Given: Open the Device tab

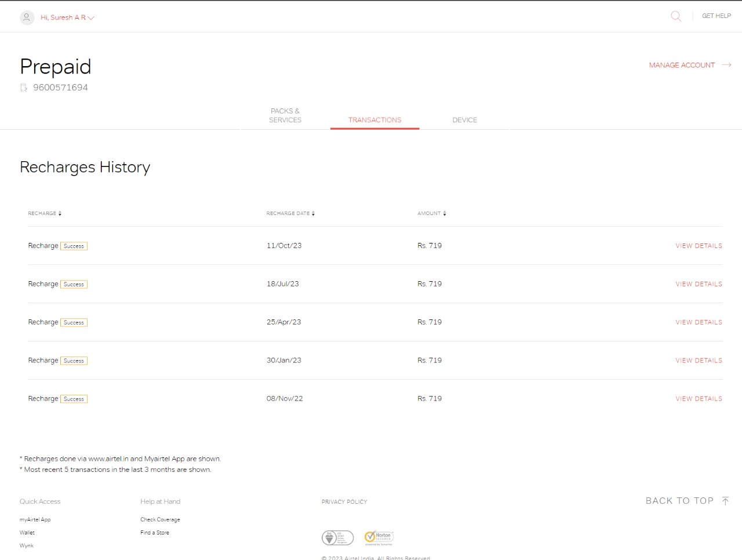Looking at the screenshot, I should pyautogui.click(x=464, y=120).
